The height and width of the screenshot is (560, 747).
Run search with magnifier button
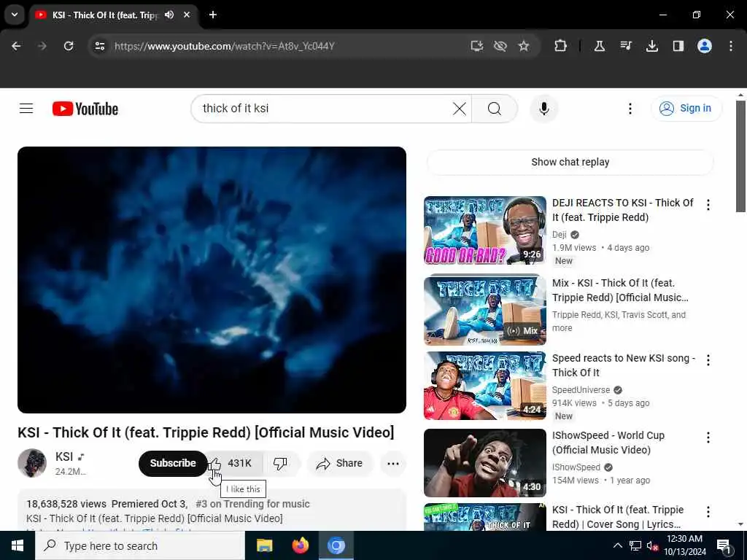pos(494,109)
